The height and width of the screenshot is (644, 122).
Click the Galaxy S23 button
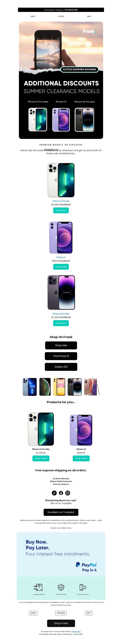[61, 367]
